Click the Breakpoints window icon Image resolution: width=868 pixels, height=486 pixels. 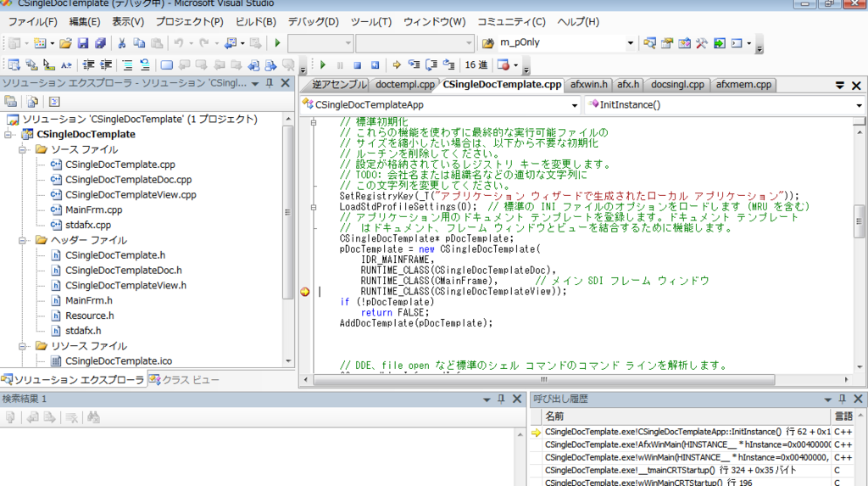(x=504, y=64)
